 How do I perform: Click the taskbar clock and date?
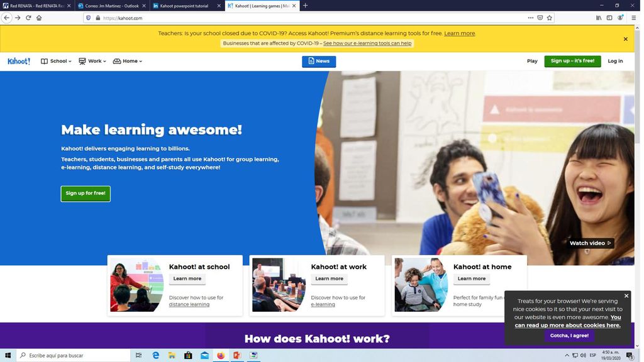611,355
